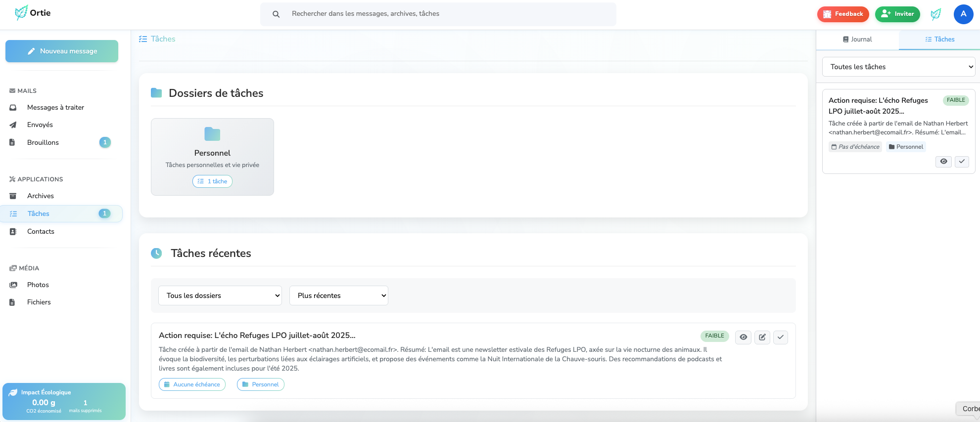
Task: Switch to the Journal tab
Action: pos(857,40)
